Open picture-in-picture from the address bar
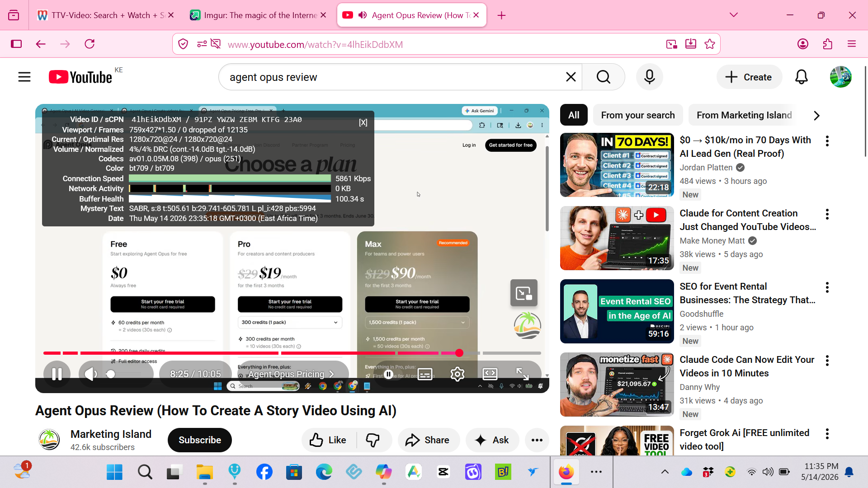The width and height of the screenshot is (868, 488). (672, 44)
